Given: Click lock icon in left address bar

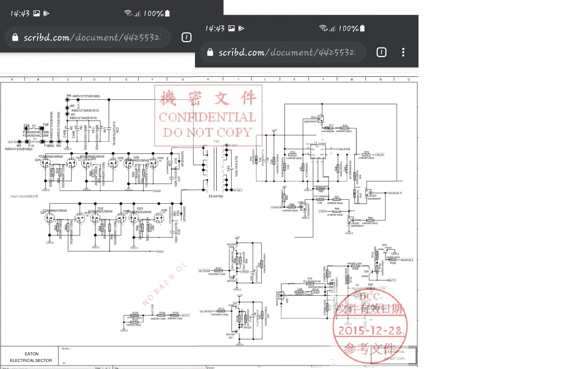Looking at the screenshot, I should coord(15,37).
